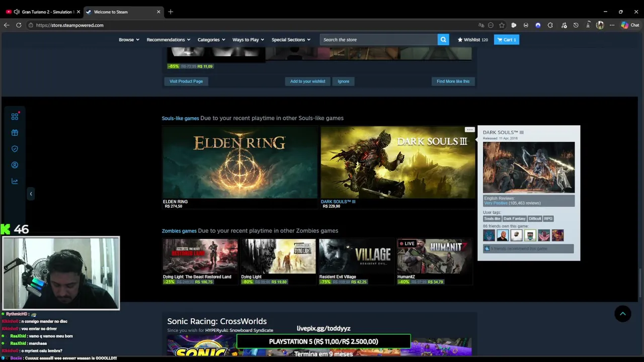Mute the Gran Turismo 2 tab speaker icon
Viewport: 644px width, 362px height.
tap(16, 12)
